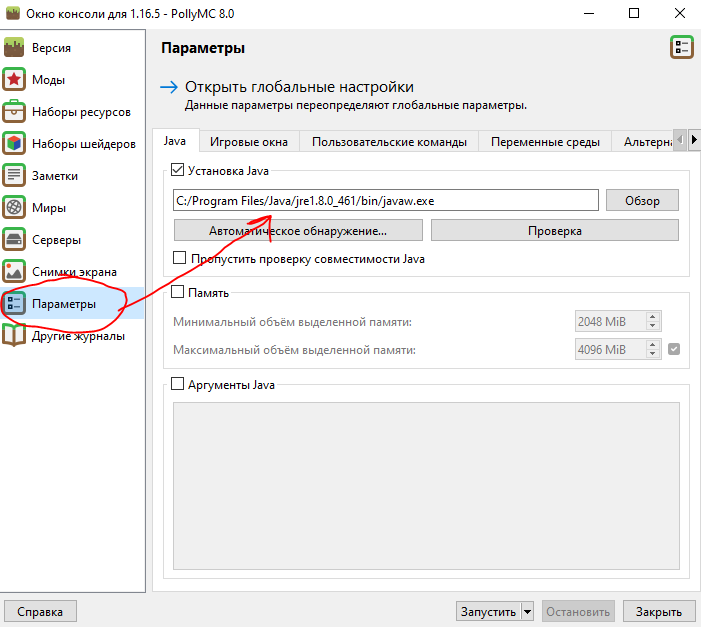The height and width of the screenshot is (627, 701).
Task: Click the Наборы ресурсов briefcase icon
Action: click(x=14, y=112)
